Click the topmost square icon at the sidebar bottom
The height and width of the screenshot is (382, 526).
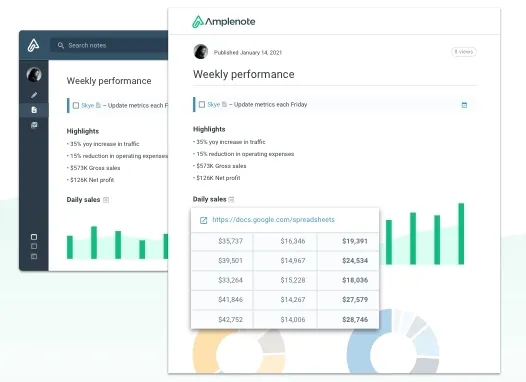click(34, 237)
